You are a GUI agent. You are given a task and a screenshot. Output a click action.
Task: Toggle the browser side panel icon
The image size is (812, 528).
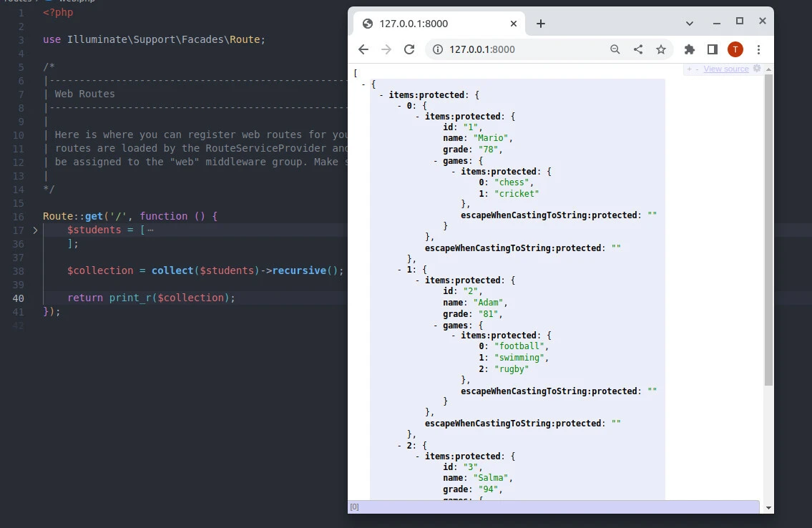click(x=713, y=49)
